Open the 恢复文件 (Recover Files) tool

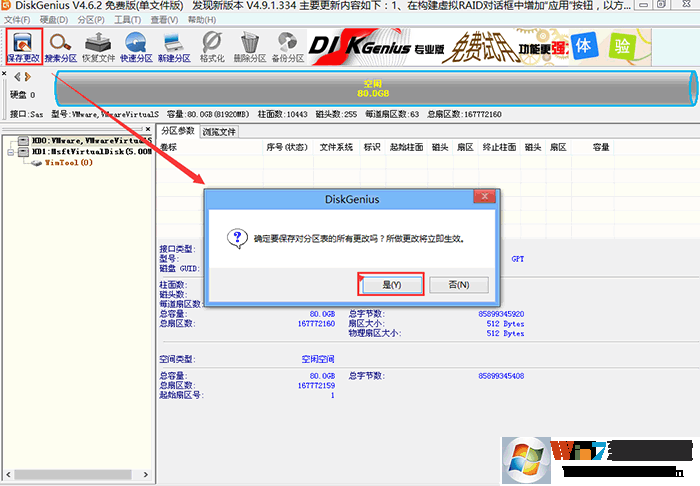coord(99,45)
